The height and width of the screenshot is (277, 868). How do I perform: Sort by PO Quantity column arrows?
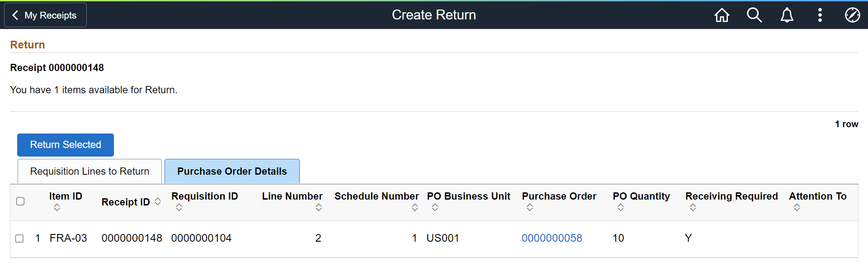[x=621, y=207]
